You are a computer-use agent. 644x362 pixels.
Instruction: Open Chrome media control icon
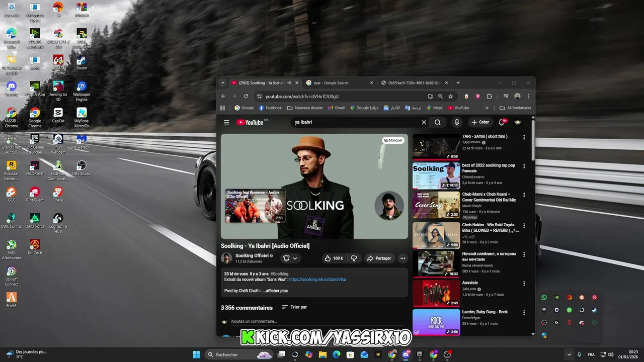(506, 96)
